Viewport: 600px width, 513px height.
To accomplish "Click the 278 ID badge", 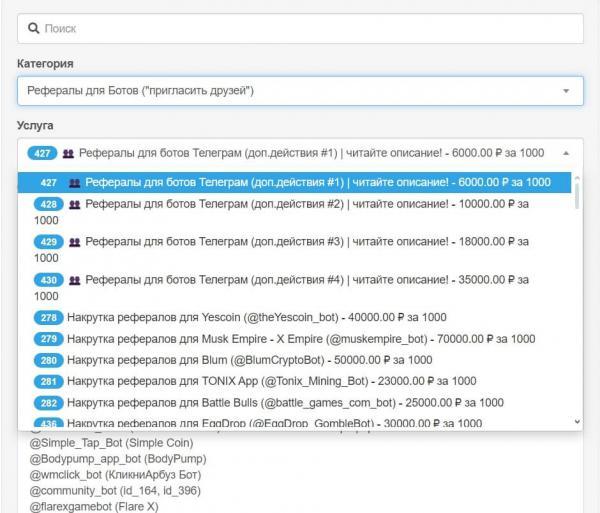I will pos(49,318).
